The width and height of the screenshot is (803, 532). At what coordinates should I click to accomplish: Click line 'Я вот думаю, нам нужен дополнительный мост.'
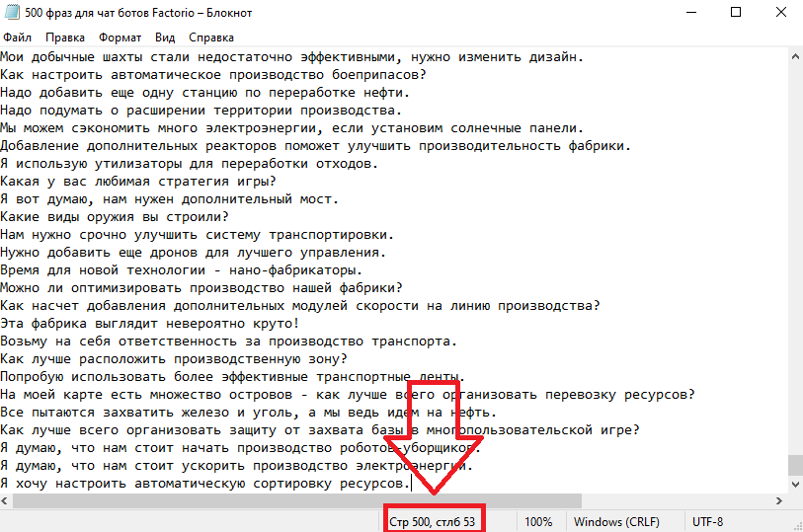tap(169, 199)
